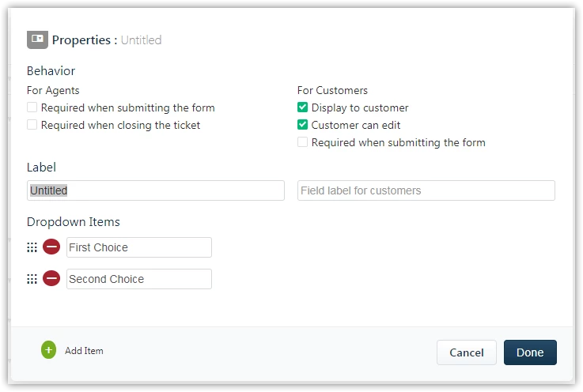Edit the Second Choice text field
The height and width of the screenshot is (392, 583).
point(139,279)
